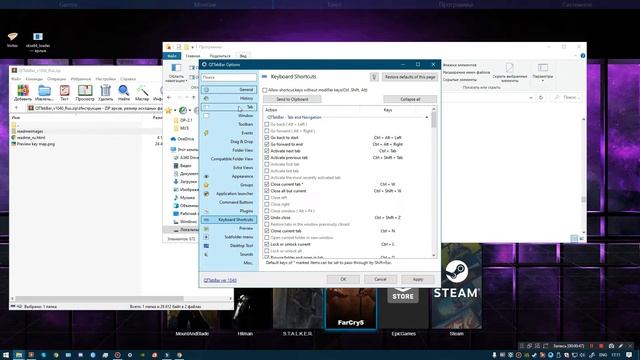This screenshot has width=640, height=360.
Task: Click the View (Просмотр) book icon in WinRAR
Action: click(x=85, y=91)
